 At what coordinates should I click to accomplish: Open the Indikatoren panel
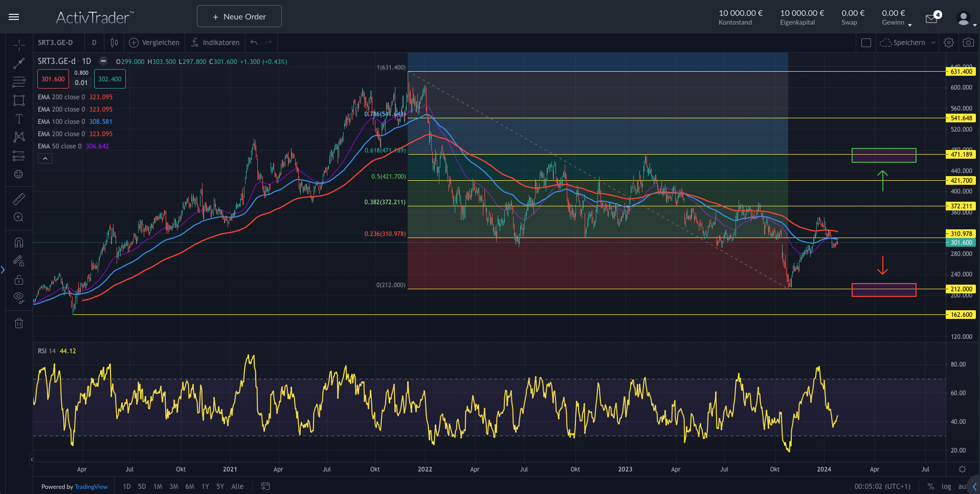pyautogui.click(x=215, y=42)
